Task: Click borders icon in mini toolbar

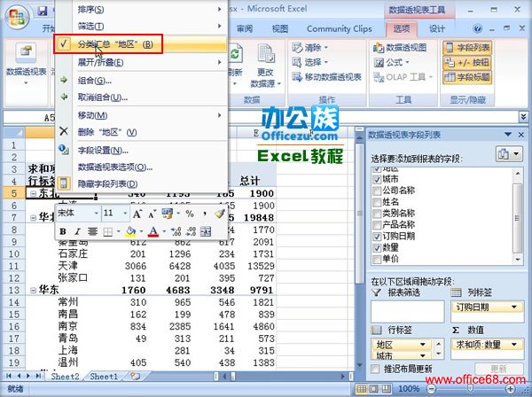Action: coord(107,231)
